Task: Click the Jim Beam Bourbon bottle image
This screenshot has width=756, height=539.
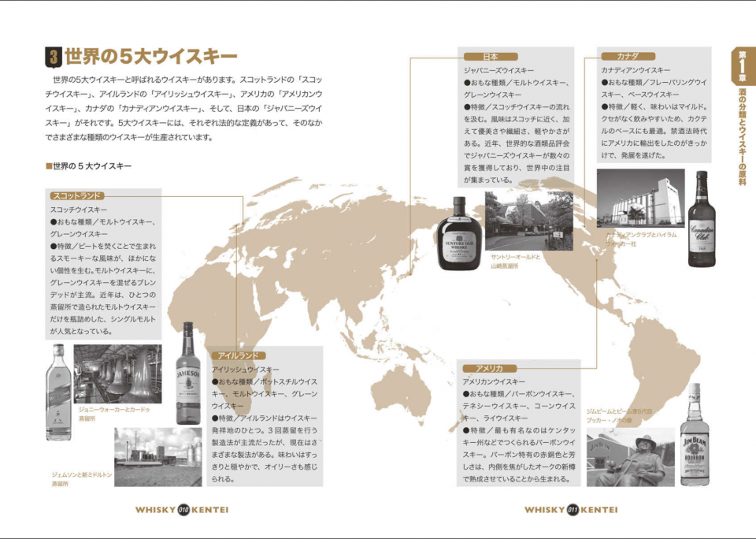Action: point(695,434)
